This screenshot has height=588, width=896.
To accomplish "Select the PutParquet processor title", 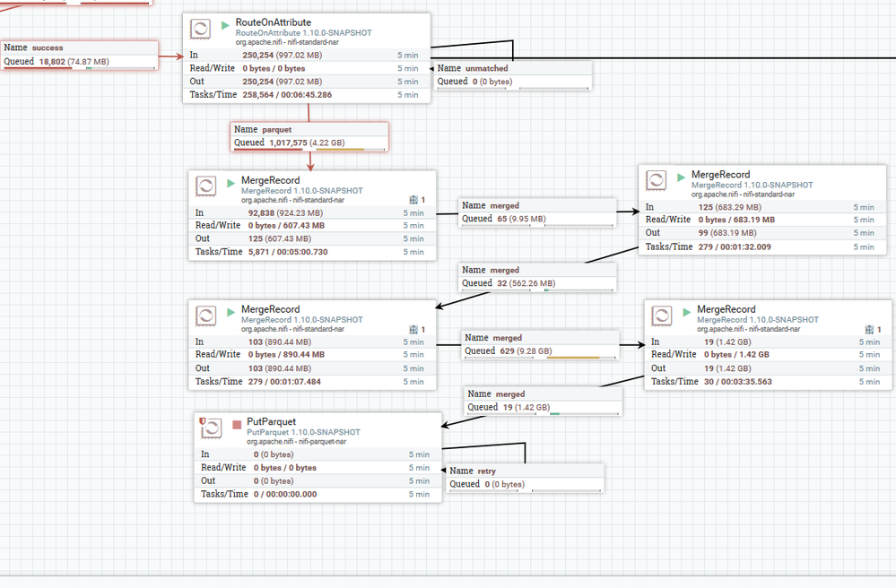I will pos(271,422).
